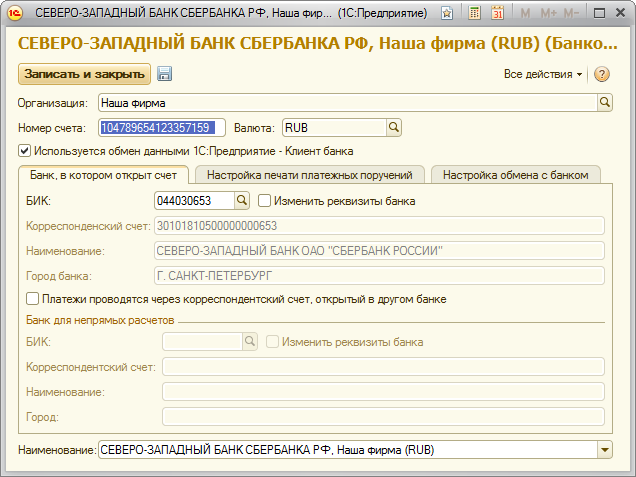The height and width of the screenshot is (477, 636).
Task: Click indirect bank Город empty field
Action: [x=383, y=417]
